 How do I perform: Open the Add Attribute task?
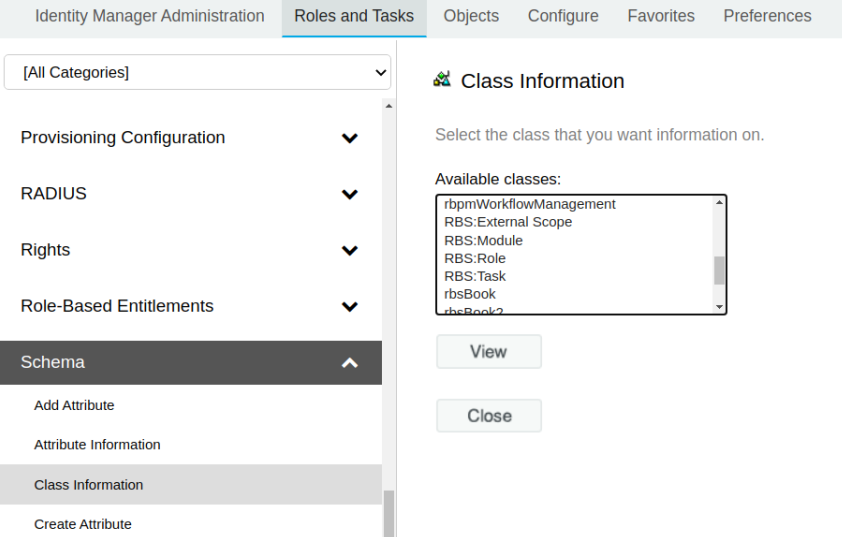coord(74,405)
